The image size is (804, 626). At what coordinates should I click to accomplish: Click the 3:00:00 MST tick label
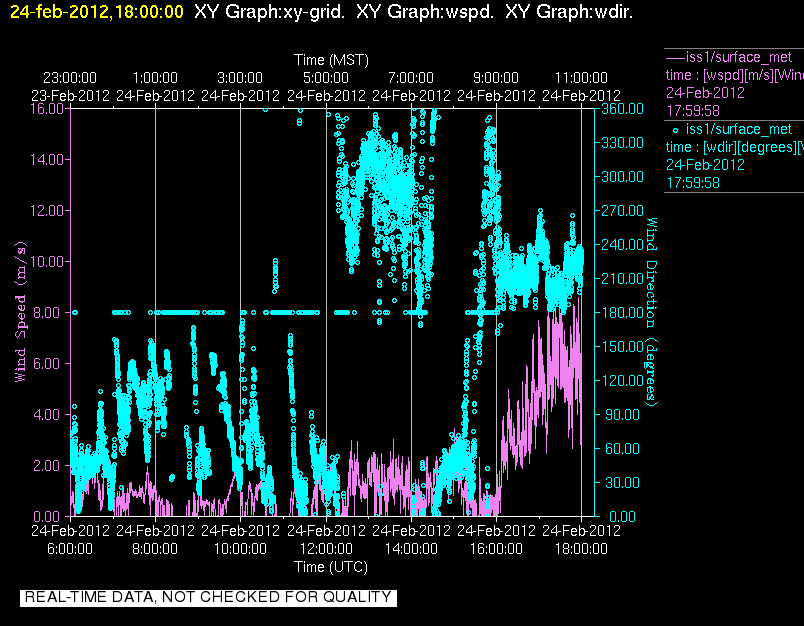pos(240,78)
